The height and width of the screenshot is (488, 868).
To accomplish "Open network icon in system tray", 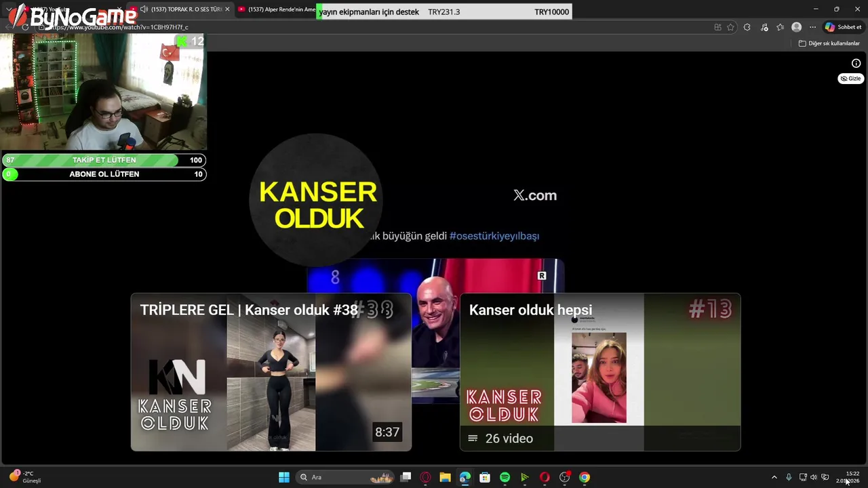I will (x=803, y=477).
